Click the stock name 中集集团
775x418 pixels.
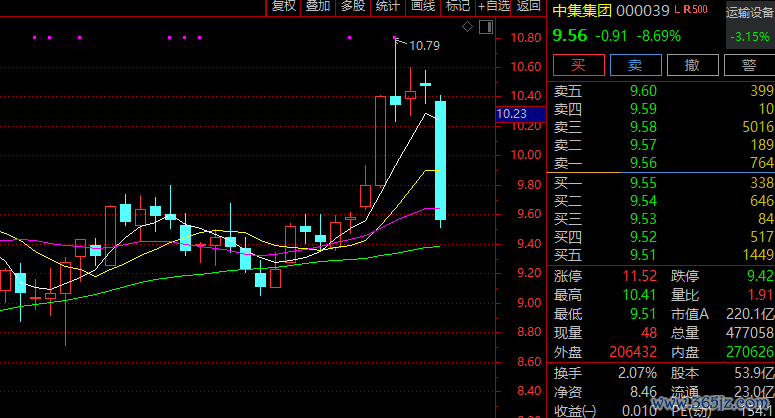582,10
